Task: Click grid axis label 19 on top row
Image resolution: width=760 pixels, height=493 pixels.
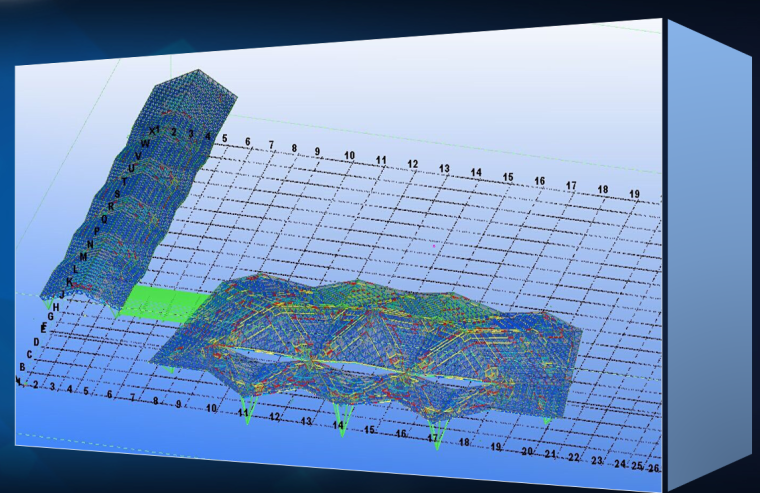Action: tap(634, 193)
